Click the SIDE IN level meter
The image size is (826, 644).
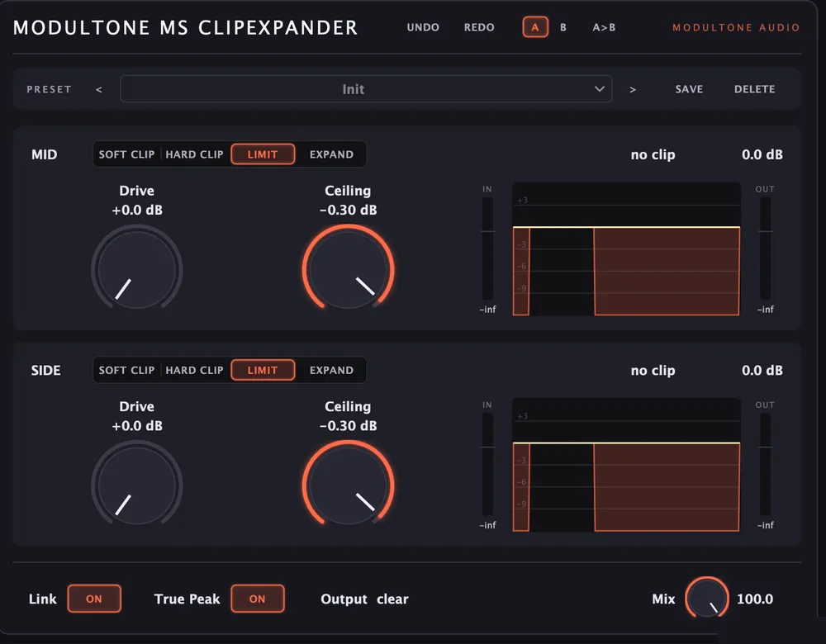click(488, 465)
